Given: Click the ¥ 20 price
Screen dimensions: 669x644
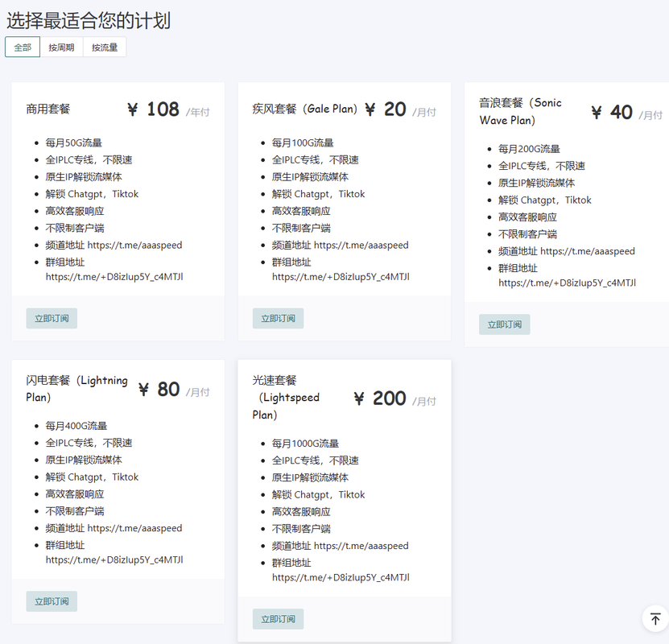Looking at the screenshot, I should click(x=386, y=109).
